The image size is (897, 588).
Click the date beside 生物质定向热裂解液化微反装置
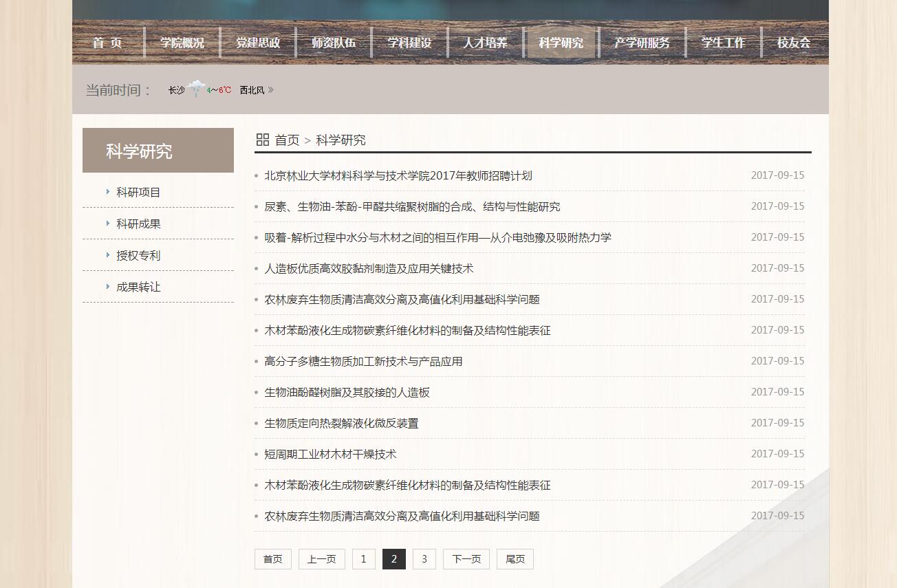[777, 423]
